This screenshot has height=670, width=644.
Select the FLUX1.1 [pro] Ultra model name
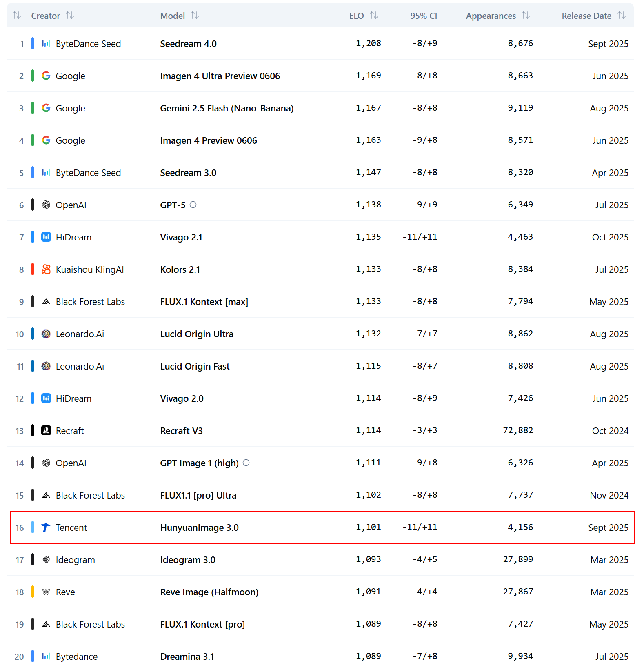(198, 495)
